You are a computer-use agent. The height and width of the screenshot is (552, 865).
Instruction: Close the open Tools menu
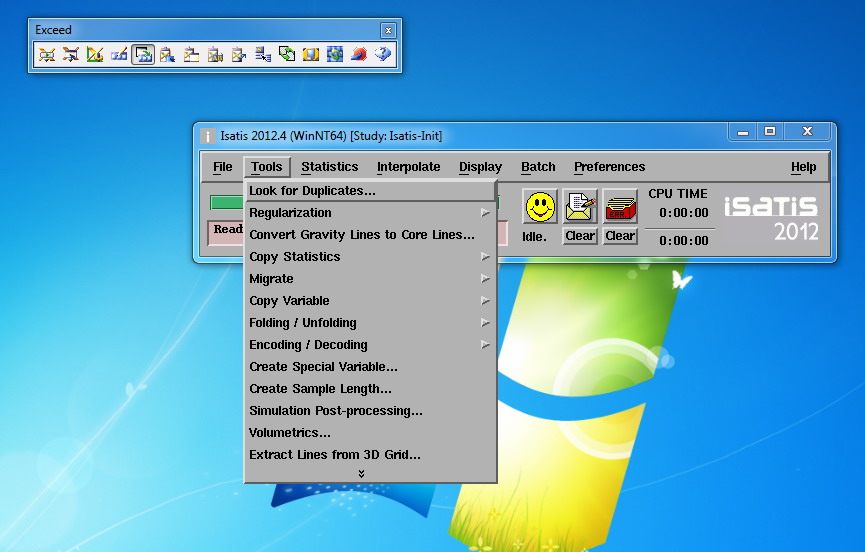pos(266,167)
